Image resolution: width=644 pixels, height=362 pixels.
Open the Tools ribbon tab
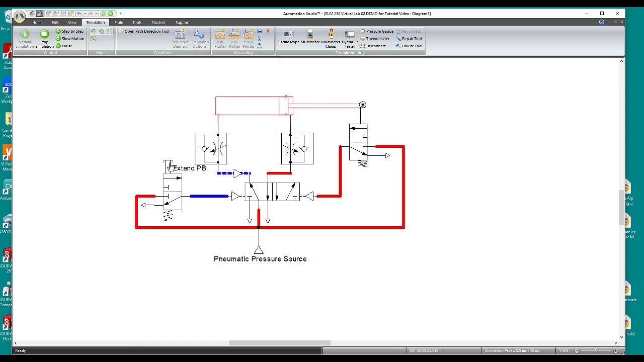point(137,22)
